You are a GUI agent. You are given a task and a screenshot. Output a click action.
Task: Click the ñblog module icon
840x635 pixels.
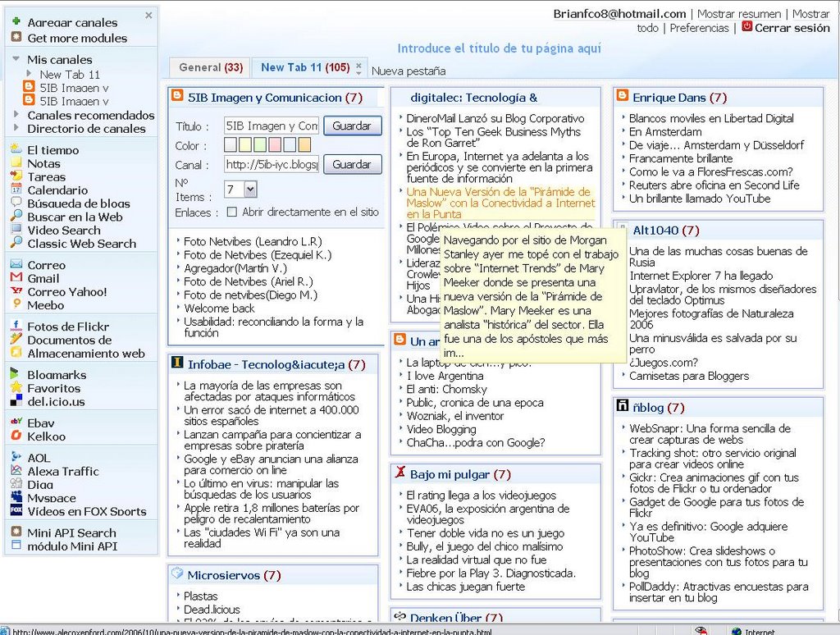pos(622,406)
